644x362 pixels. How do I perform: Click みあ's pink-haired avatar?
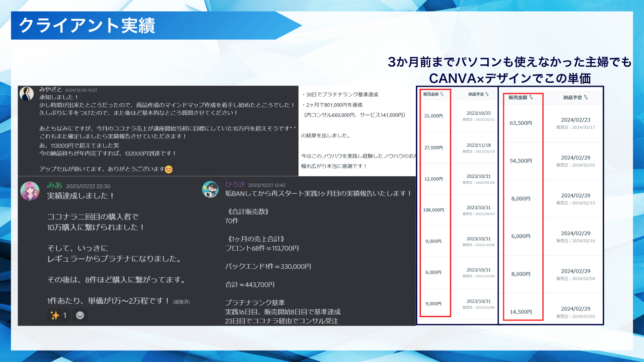[x=30, y=191]
